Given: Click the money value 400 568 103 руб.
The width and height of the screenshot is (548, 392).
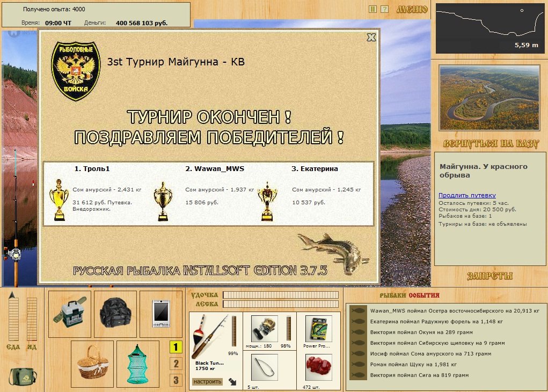Looking at the screenshot, I should [142, 23].
